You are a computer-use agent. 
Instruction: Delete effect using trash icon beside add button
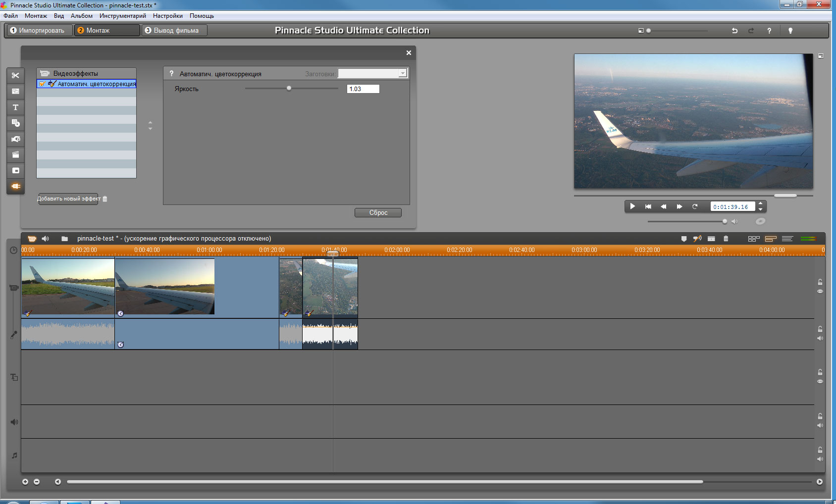(x=105, y=199)
